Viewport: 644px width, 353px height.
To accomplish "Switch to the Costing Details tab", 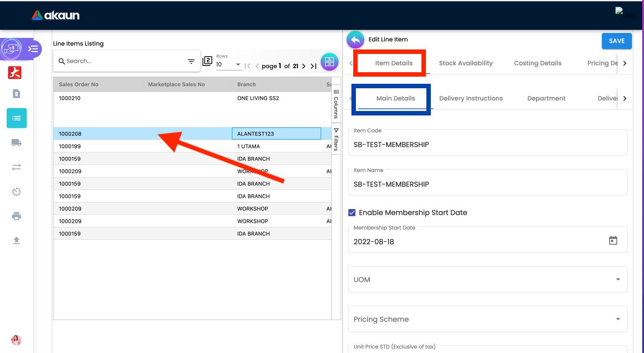I will (537, 63).
